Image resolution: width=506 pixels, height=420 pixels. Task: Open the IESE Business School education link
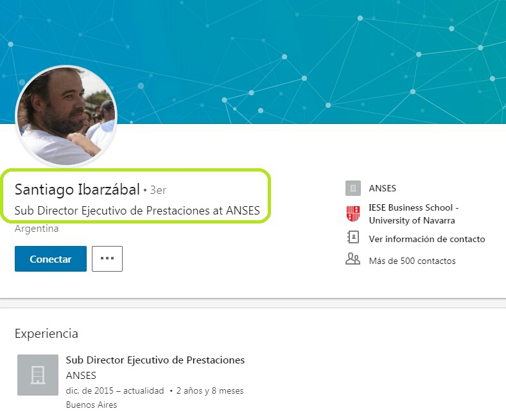pos(413,214)
